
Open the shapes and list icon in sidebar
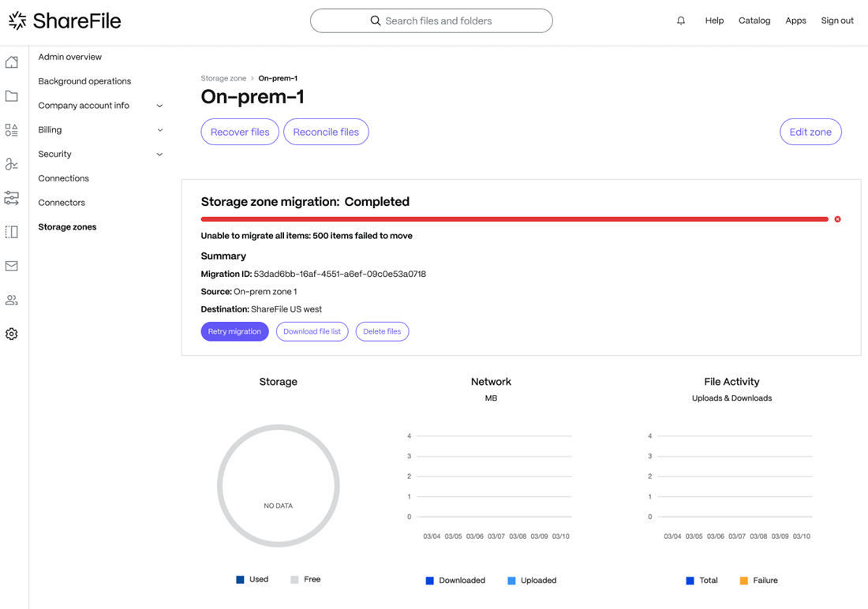coord(12,130)
